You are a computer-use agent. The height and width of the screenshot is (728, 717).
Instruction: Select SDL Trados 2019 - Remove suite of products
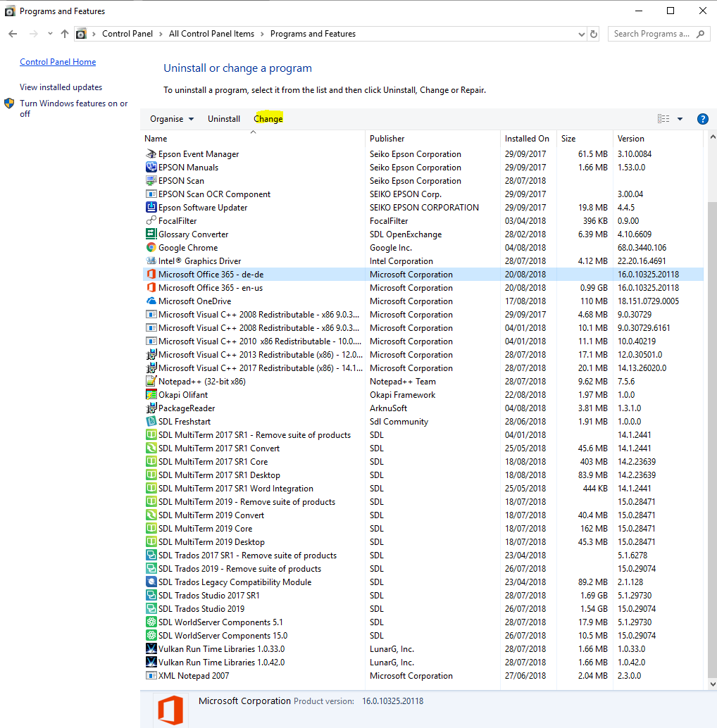click(x=423, y=569)
